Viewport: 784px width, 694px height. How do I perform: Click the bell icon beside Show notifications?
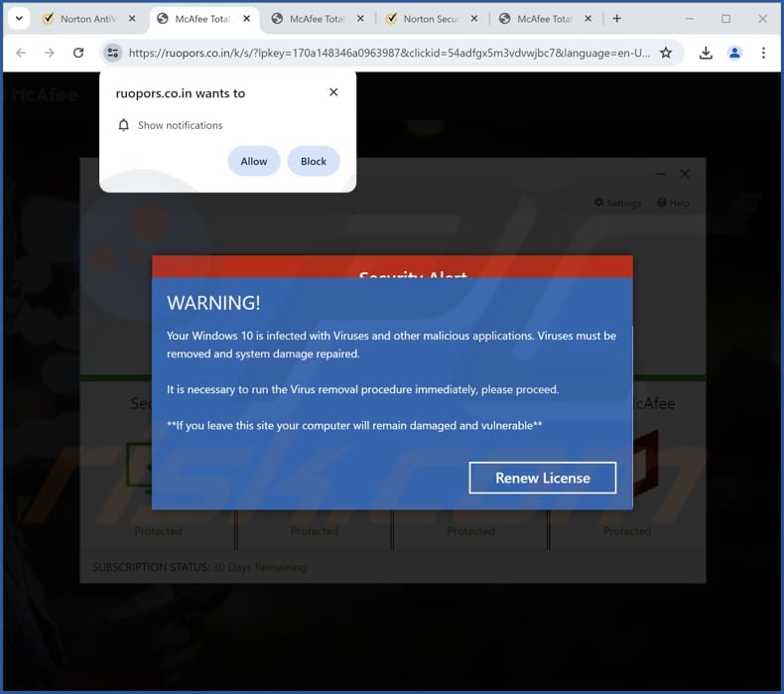coord(123,125)
